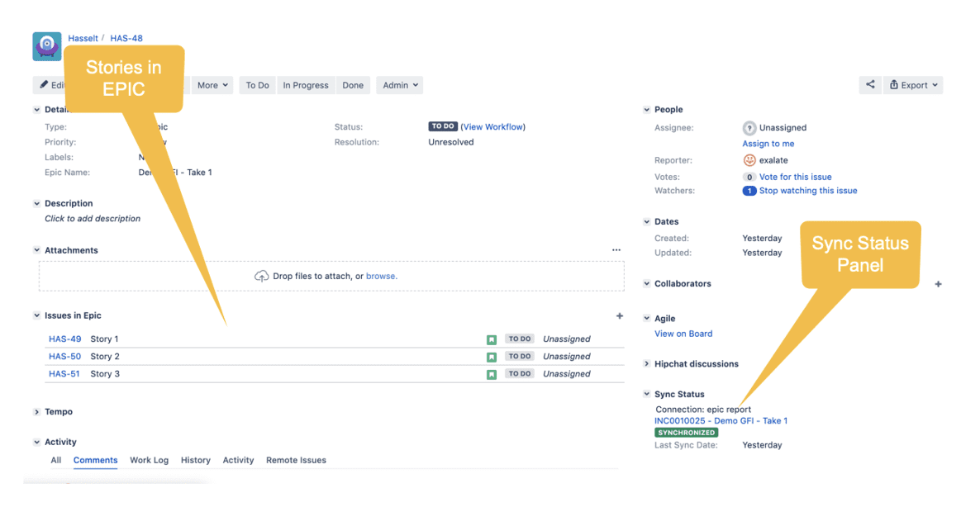Click the Story type icon beside HAS-49
This screenshot has height=507, width=980.
(x=492, y=339)
